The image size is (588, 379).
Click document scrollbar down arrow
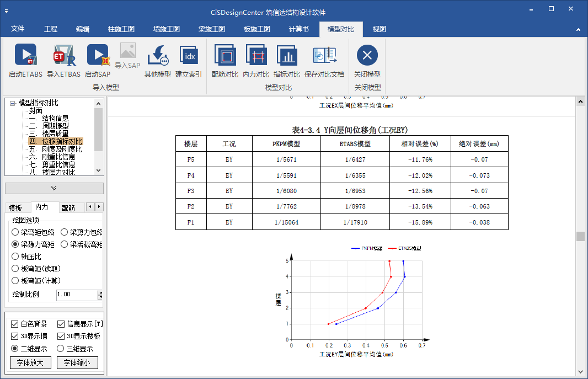point(580,372)
